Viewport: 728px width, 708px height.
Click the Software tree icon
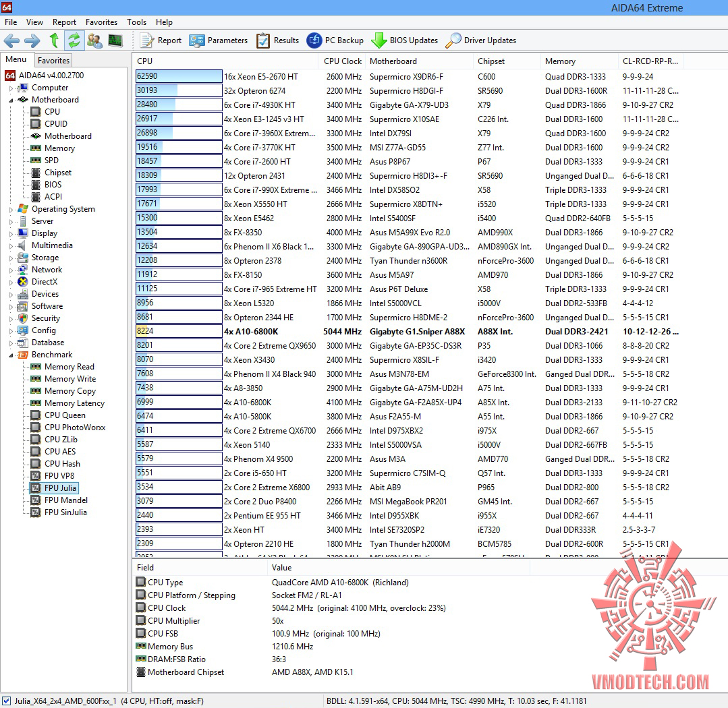point(23,306)
